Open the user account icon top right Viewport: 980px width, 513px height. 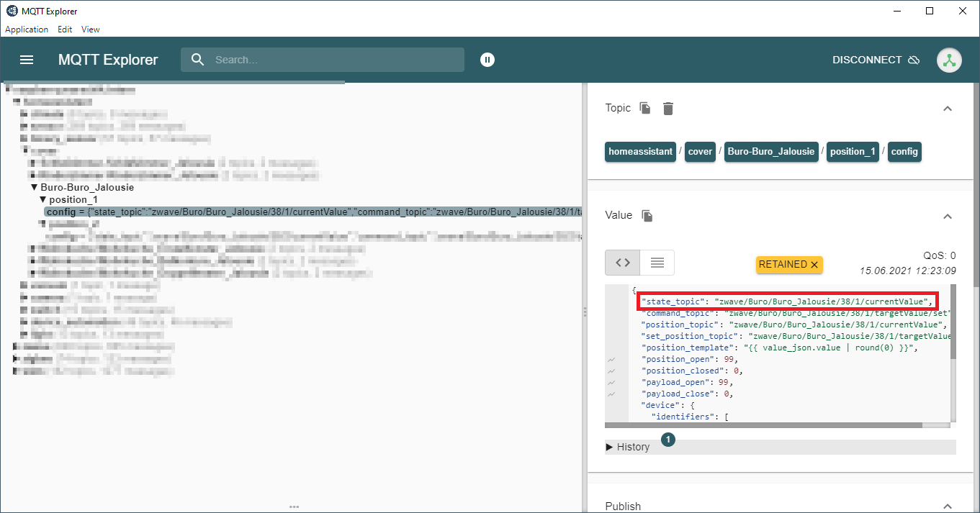tap(949, 60)
